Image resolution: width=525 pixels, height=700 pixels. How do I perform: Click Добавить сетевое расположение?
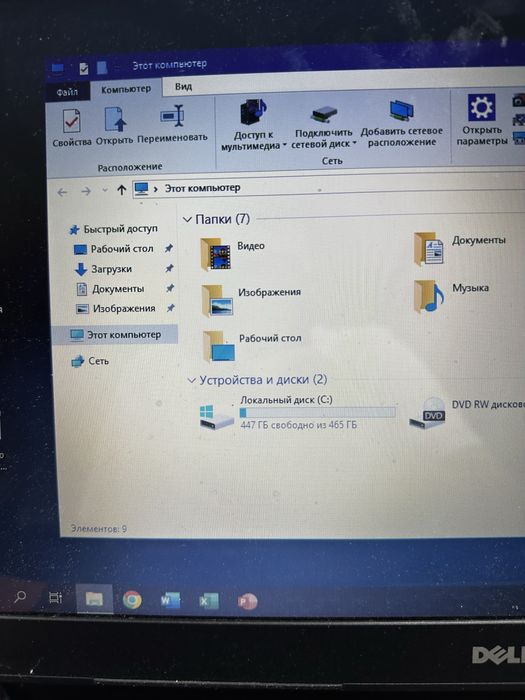pos(402,123)
